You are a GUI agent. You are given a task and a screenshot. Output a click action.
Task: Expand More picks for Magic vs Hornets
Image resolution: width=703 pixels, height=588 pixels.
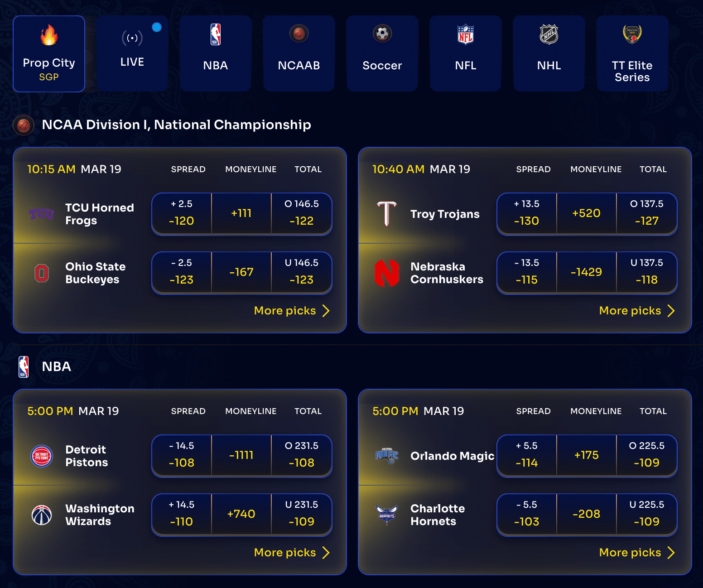(x=637, y=553)
